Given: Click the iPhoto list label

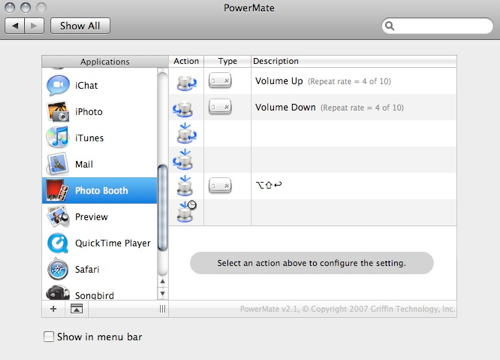Looking at the screenshot, I should pyautogui.click(x=89, y=112).
